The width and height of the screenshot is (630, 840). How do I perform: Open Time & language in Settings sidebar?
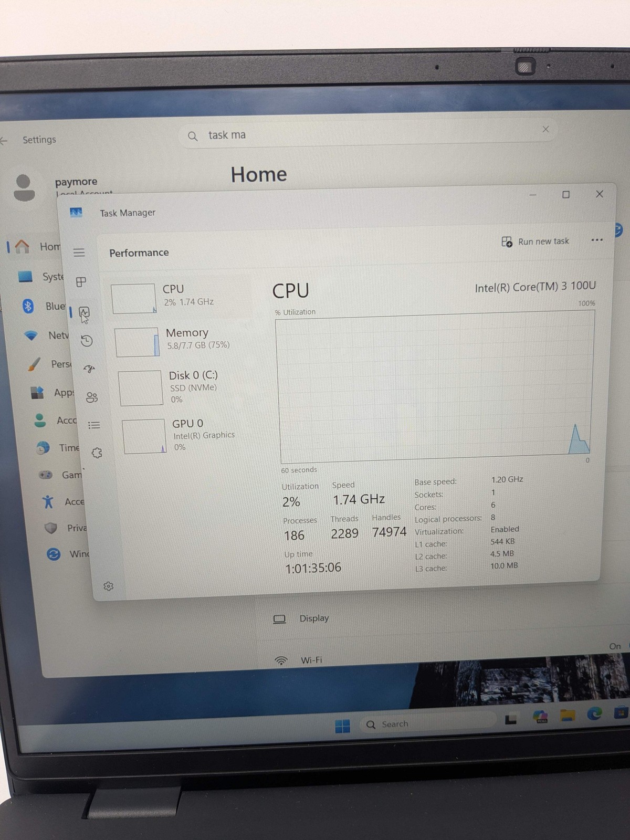click(x=58, y=448)
